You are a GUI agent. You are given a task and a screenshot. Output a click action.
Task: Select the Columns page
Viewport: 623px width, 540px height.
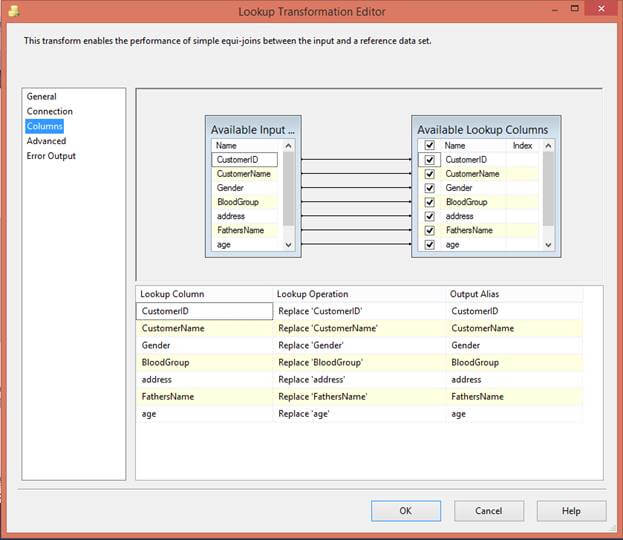tap(44, 126)
